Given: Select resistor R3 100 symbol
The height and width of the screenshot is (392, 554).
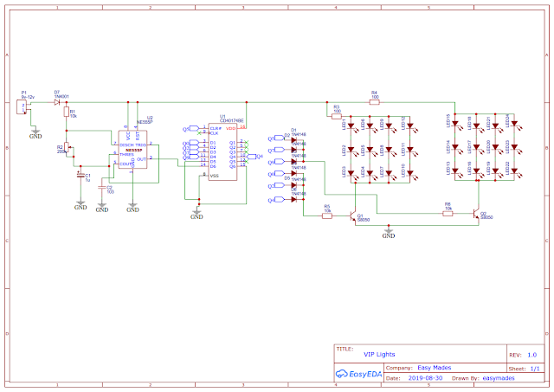Looking at the screenshot, I should coord(337,116).
